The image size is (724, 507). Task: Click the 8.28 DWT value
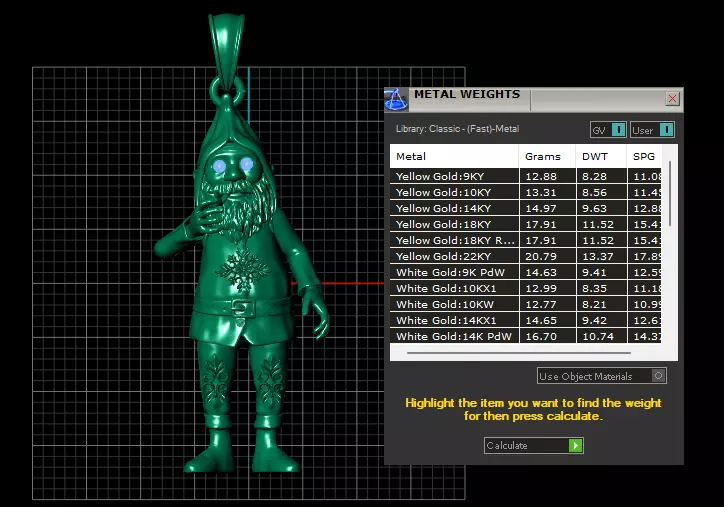click(x=594, y=176)
